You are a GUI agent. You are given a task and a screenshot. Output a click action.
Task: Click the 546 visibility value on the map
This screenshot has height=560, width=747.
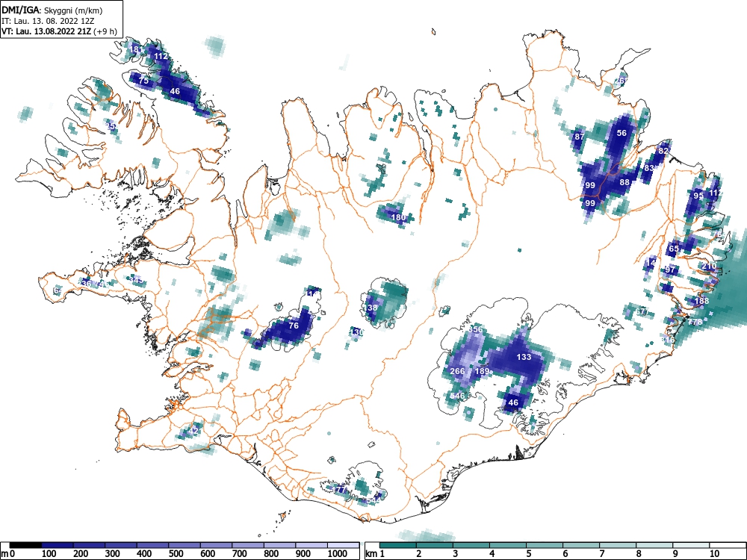[x=457, y=396]
